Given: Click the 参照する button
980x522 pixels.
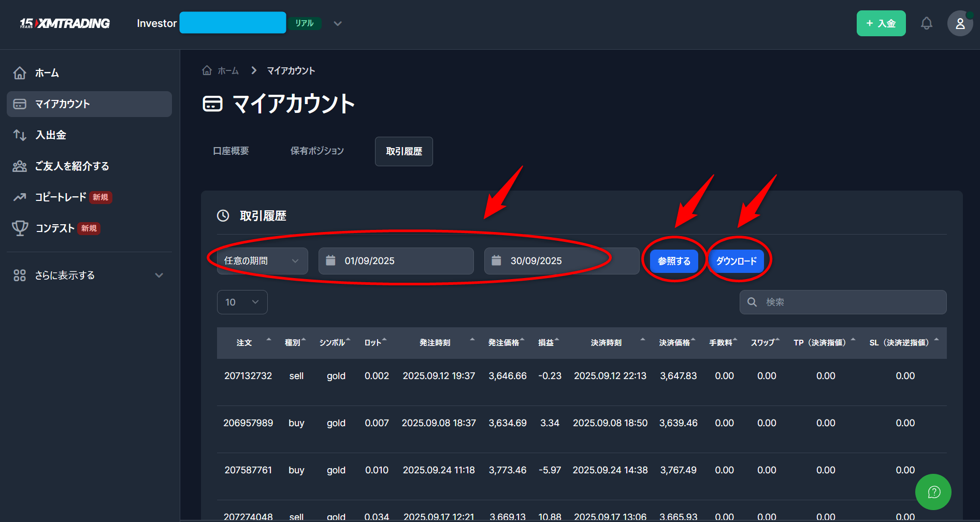Looking at the screenshot, I should point(674,261).
